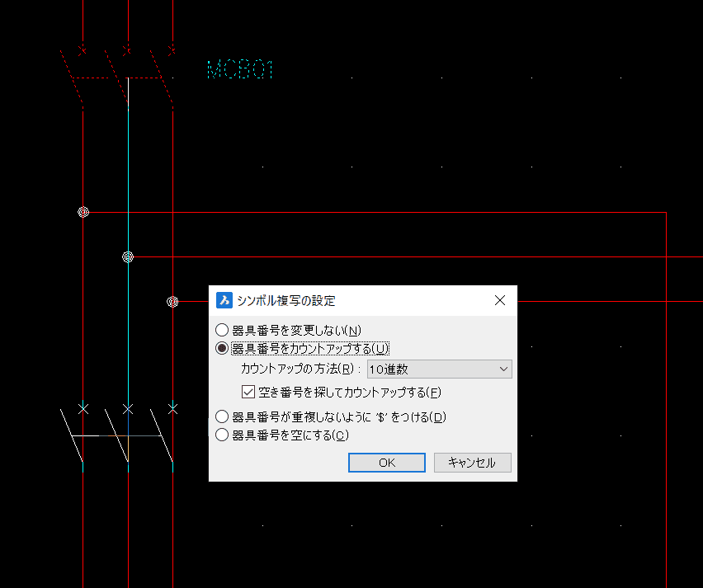This screenshot has height=588, width=703.
Task: Click the middle wire connection point
Action: tap(128, 256)
